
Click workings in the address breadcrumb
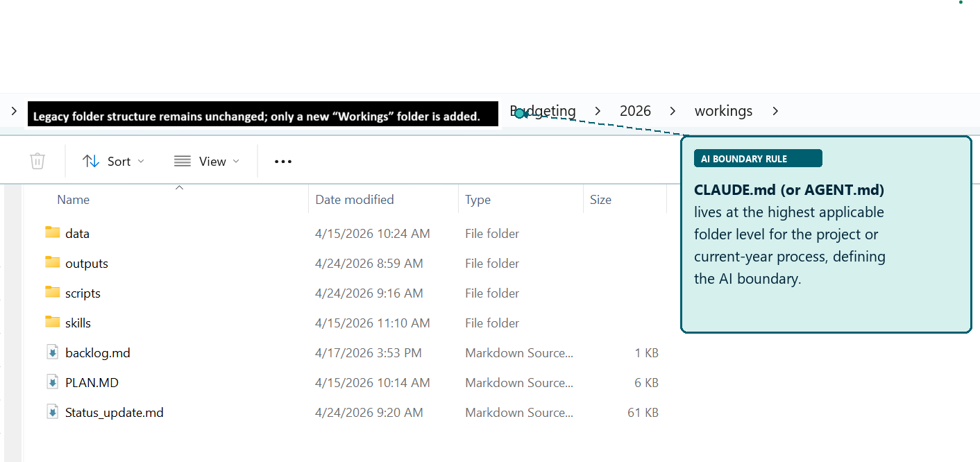coord(723,111)
